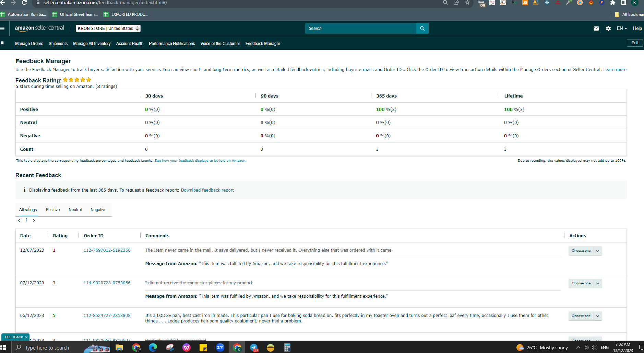Open the EXPORTED PRODU... bookmark
Screen dimensions: 644x353
126,14
